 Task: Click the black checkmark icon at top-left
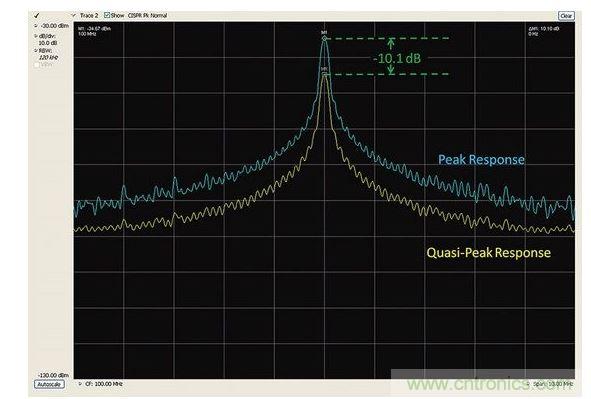[37, 15]
